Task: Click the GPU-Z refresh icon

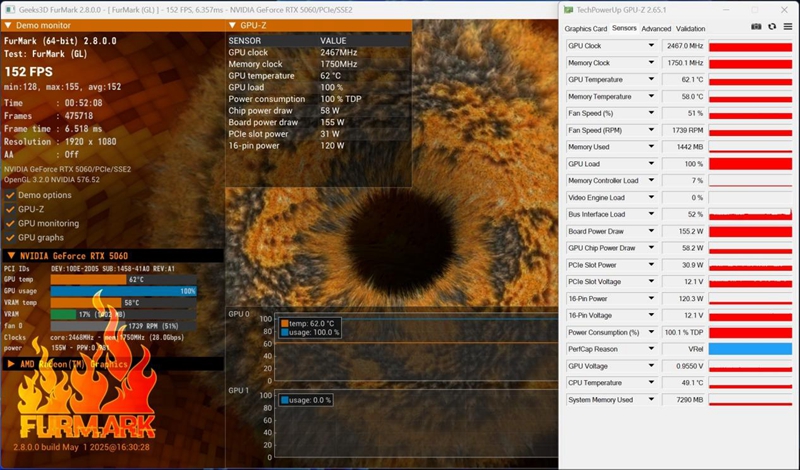Action: pyautogui.click(x=773, y=27)
